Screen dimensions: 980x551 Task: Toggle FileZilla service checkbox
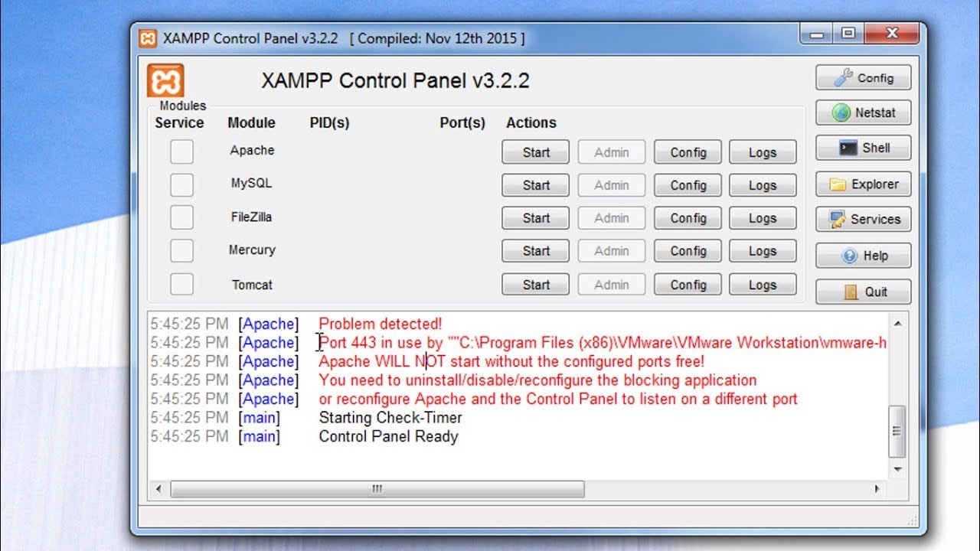(x=181, y=217)
